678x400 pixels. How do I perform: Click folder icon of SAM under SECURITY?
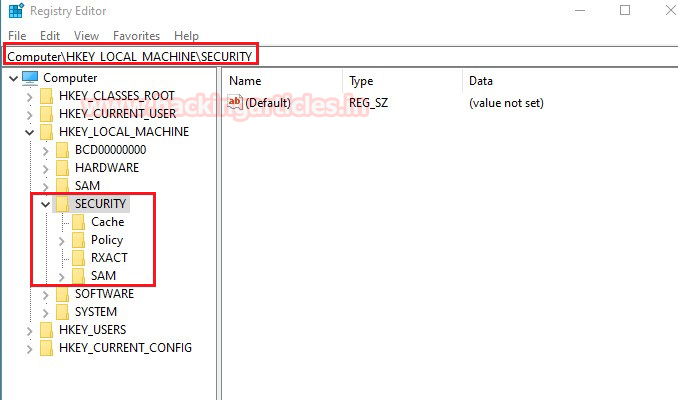pos(78,276)
